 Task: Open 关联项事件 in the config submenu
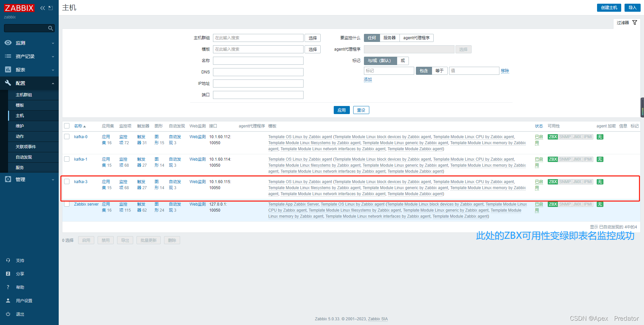pos(34,147)
